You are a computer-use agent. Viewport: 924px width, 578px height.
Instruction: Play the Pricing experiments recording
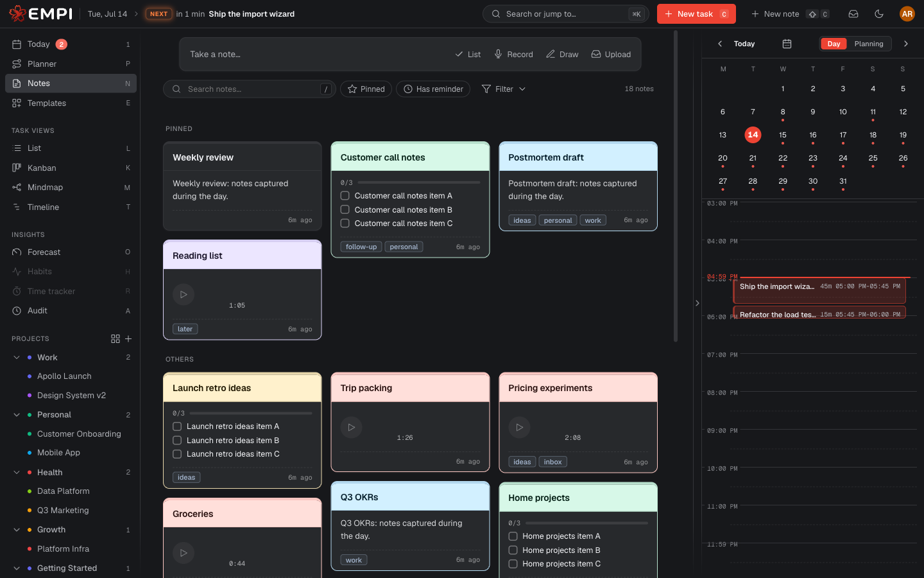[x=519, y=427]
